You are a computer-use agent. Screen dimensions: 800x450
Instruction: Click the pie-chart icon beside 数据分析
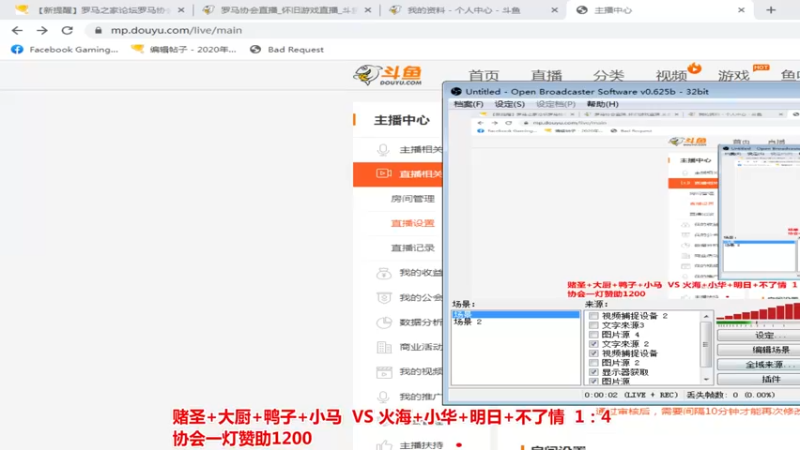point(384,322)
